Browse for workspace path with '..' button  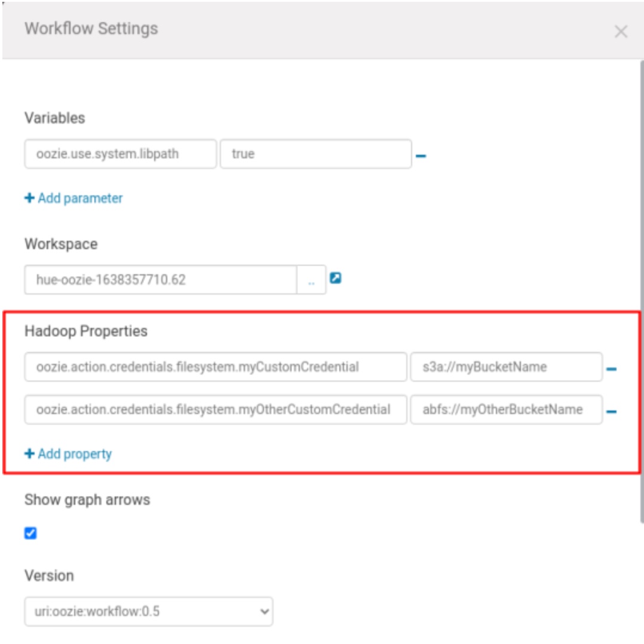tap(311, 280)
